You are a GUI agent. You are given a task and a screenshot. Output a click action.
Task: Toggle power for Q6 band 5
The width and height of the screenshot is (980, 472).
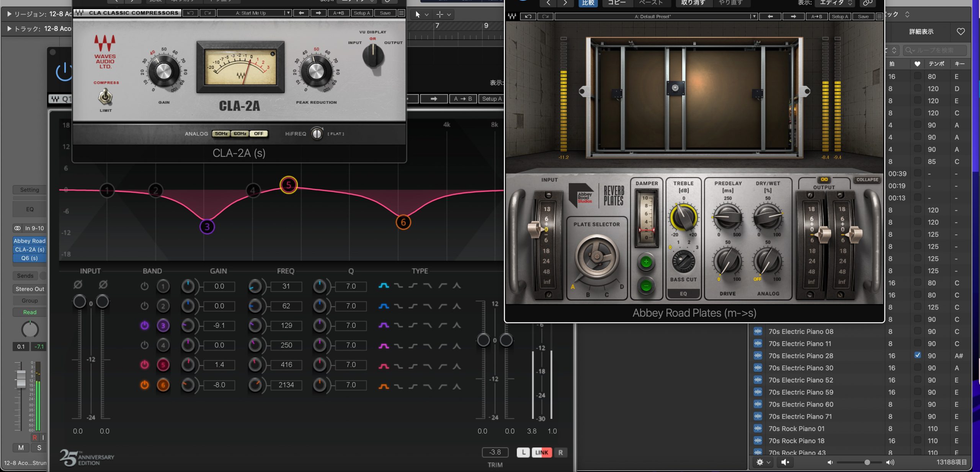coord(144,365)
